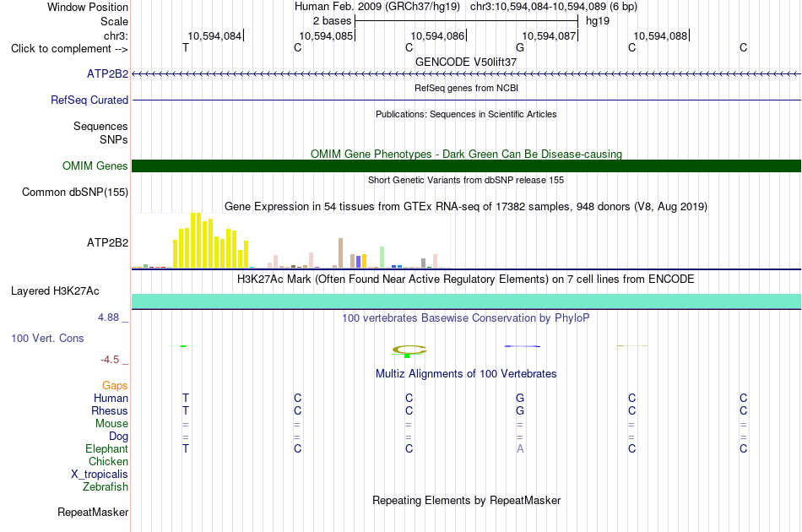The height and width of the screenshot is (532, 802).
Task: Open the Layered H3K27Ac track label
Action: [55, 290]
